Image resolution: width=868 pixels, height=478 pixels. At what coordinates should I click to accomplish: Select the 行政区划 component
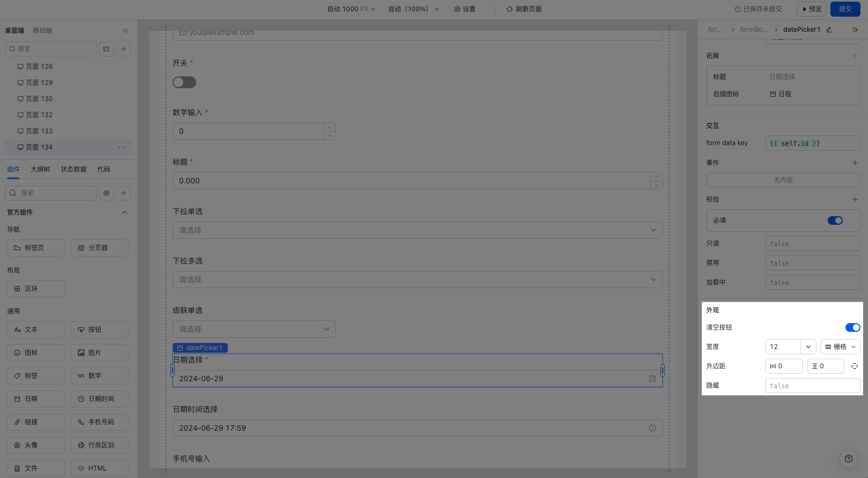99,445
